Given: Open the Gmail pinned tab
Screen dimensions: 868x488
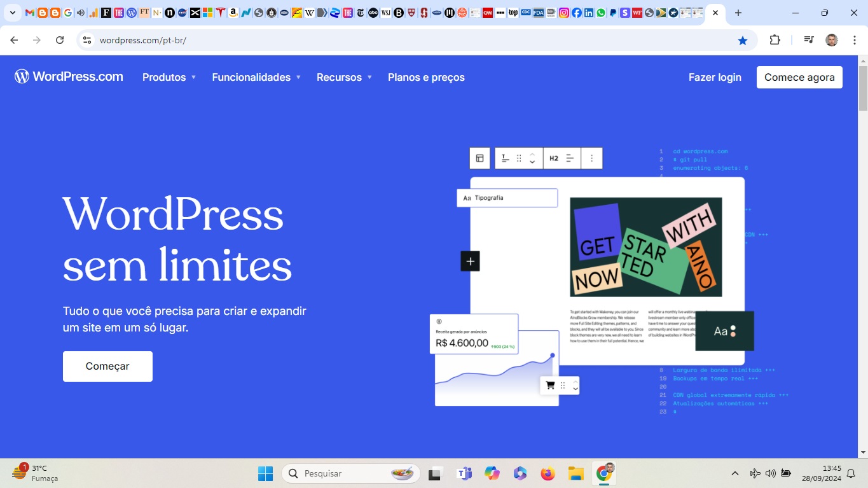Looking at the screenshot, I should click(x=30, y=13).
